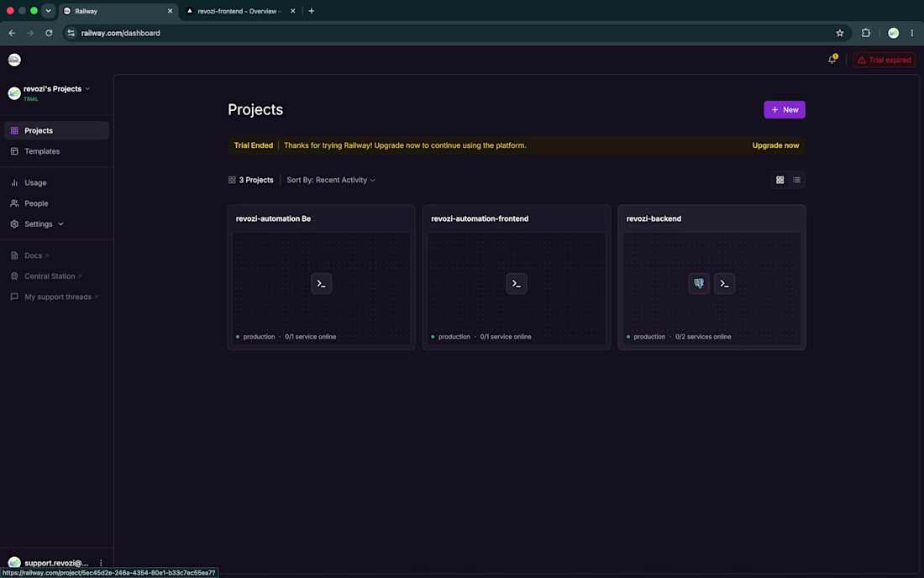Go forward in browser history
Image resolution: width=924 pixels, height=578 pixels.
tap(30, 33)
